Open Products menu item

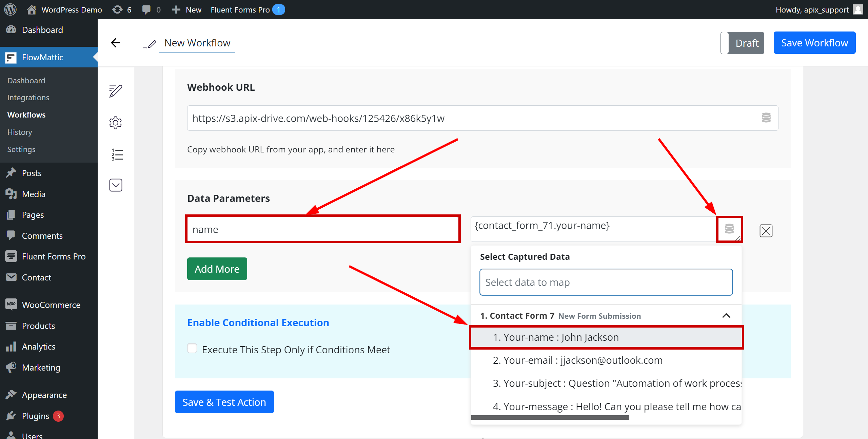click(x=49, y=326)
